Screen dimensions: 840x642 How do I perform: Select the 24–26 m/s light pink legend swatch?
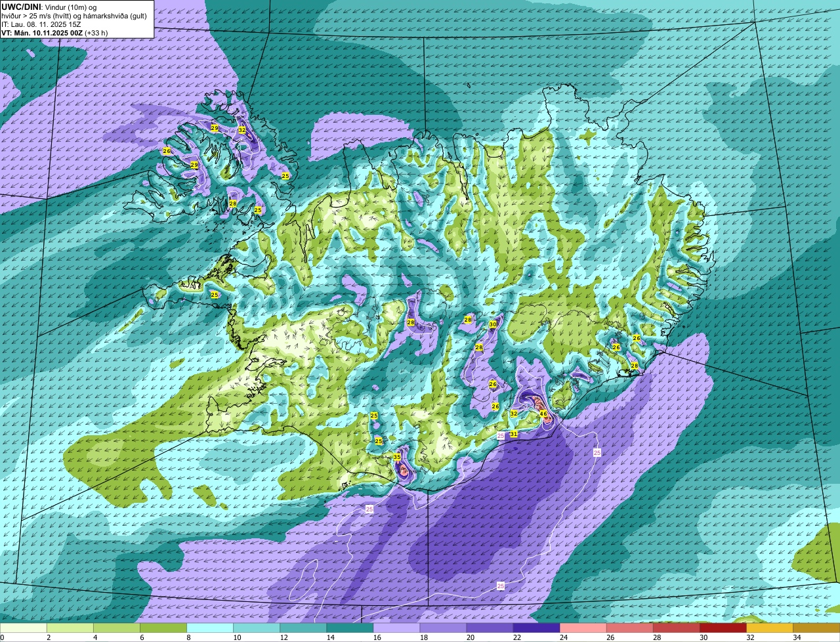point(583,628)
